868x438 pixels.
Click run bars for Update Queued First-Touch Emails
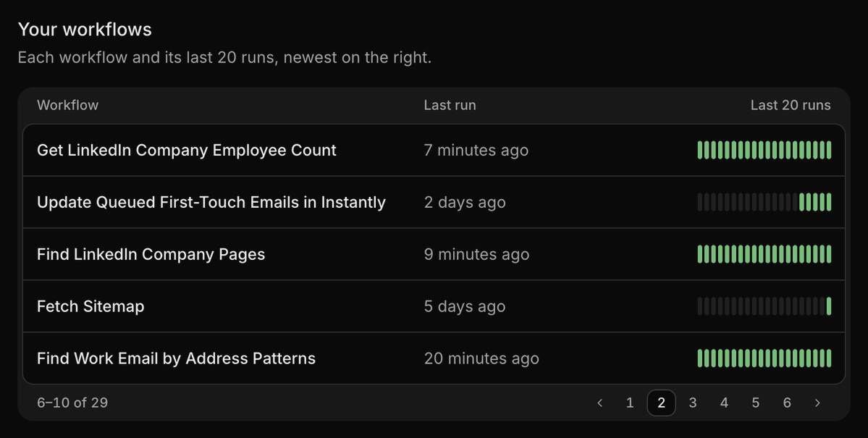[x=764, y=202]
